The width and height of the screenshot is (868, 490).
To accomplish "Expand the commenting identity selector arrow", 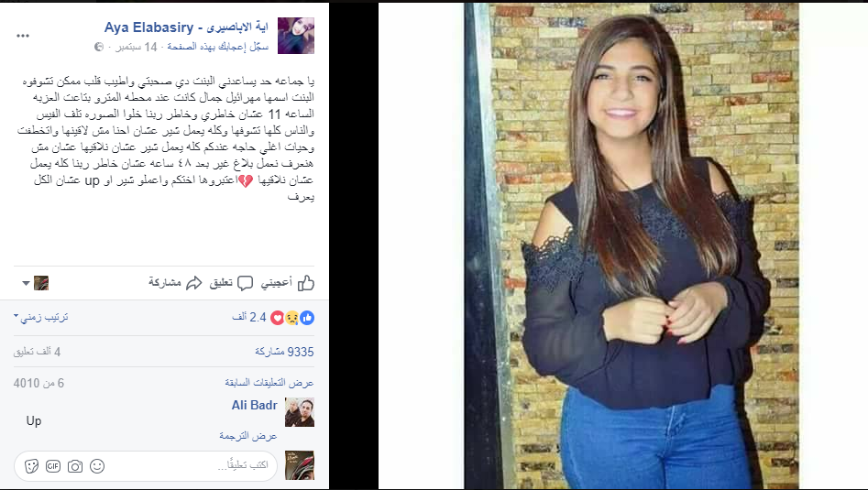I will point(26,283).
